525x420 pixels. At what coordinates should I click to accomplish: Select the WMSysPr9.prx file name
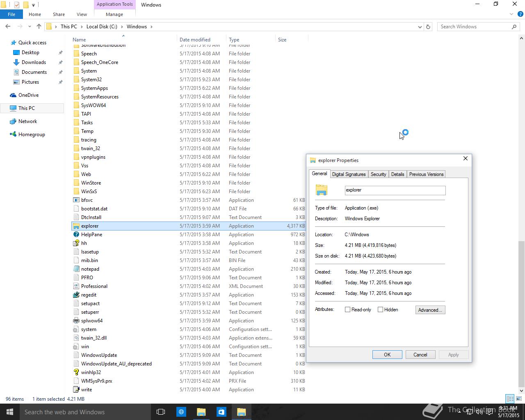coord(96,381)
